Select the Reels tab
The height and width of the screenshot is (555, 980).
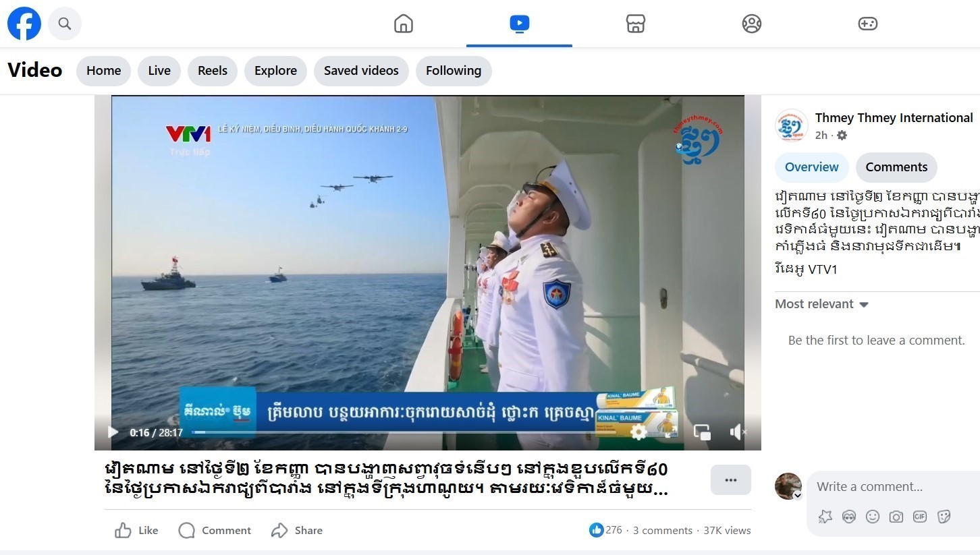click(213, 71)
